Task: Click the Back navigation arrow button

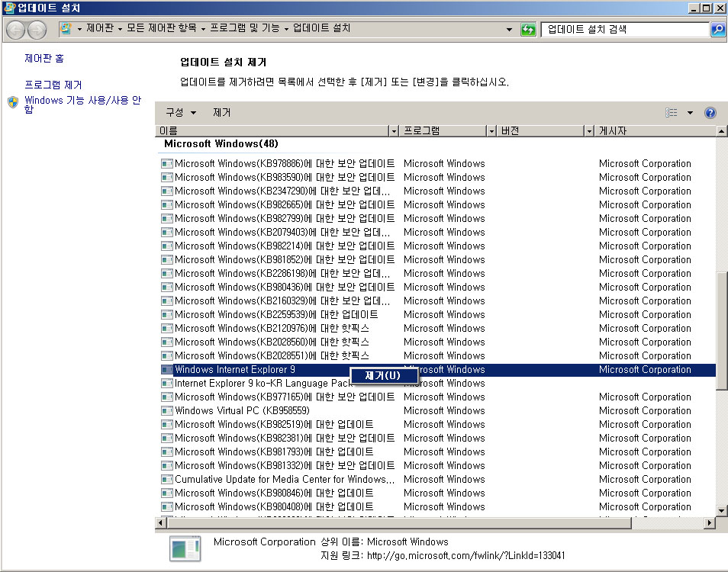Action: click(x=16, y=31)
